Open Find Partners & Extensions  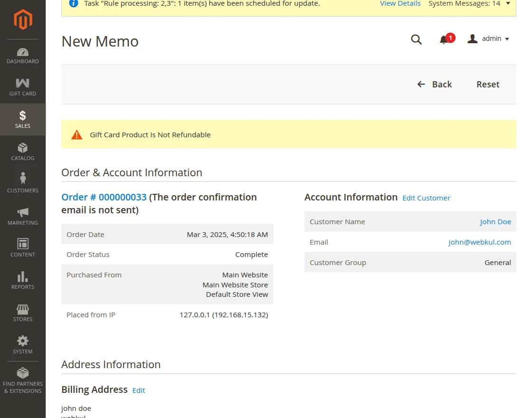pyautogui.click(x=23, y=381)
